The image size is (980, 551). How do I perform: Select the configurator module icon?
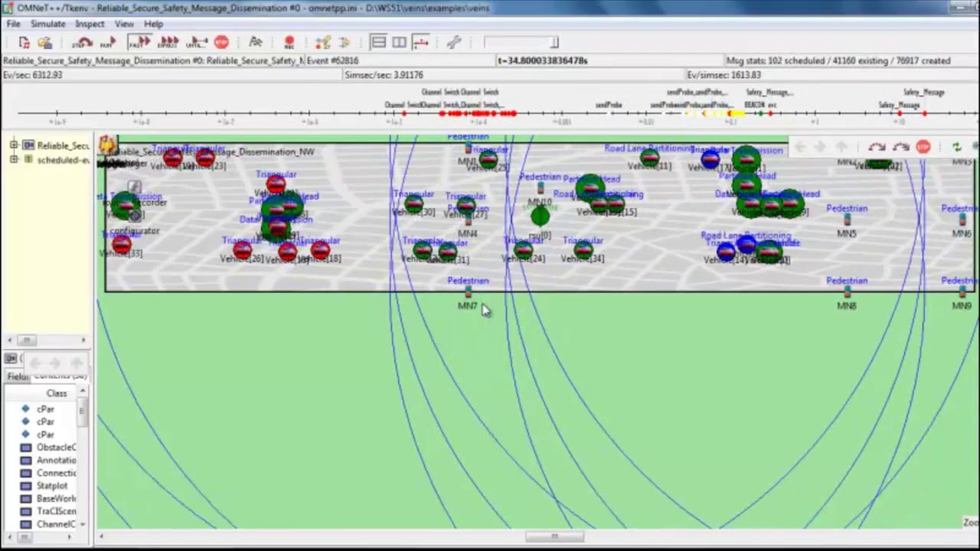click(135, 217)
